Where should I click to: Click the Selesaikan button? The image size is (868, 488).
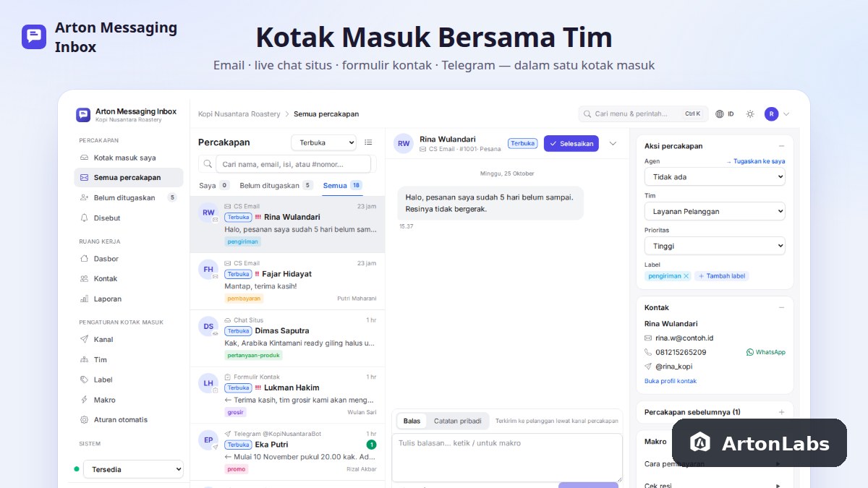[x=572, y=143]
